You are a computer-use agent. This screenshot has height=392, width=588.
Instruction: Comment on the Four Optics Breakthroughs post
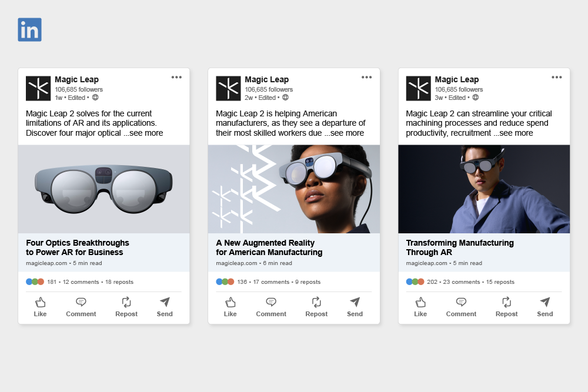(x=81, y=307)
